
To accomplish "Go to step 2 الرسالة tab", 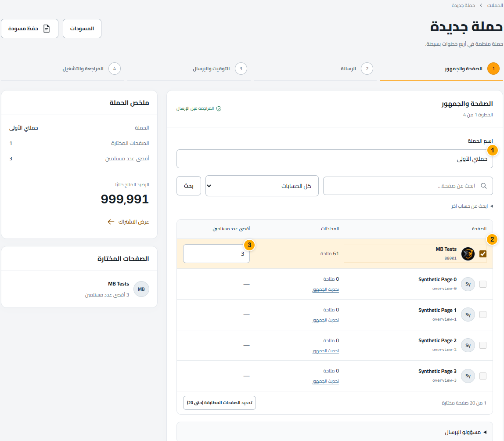I will pos(315,69).
